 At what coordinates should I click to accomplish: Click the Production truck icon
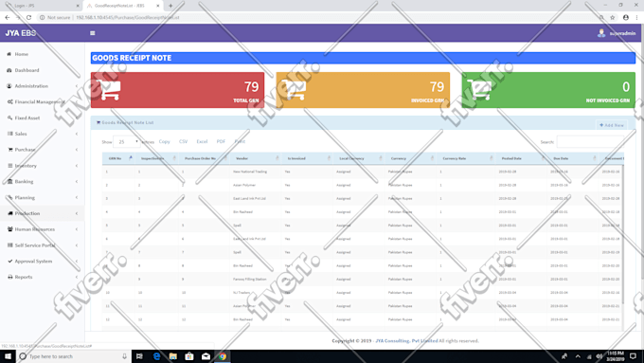[9, 213]
